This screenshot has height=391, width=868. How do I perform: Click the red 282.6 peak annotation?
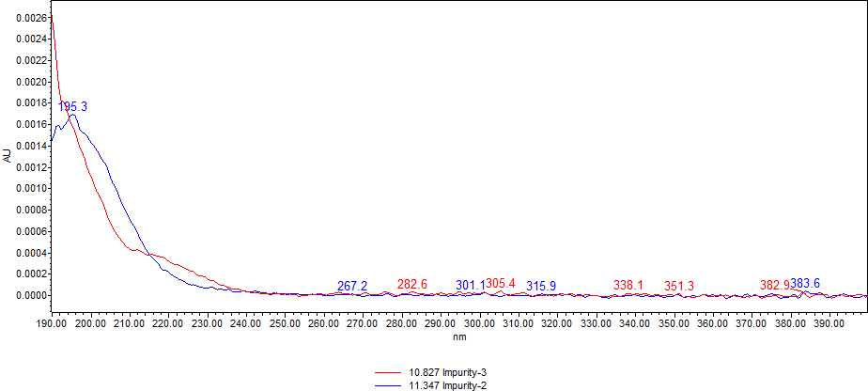pos(411,284)
